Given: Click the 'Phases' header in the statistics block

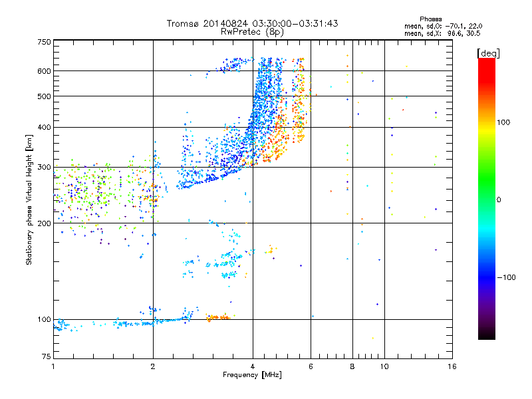Looking at the screenshot, I should pos(430,19).
